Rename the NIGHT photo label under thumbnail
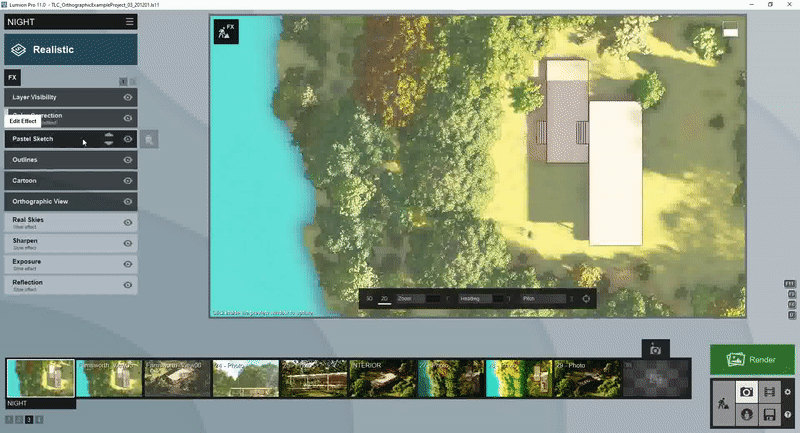Viewport: 800px width, 433px height. (41, 403)
